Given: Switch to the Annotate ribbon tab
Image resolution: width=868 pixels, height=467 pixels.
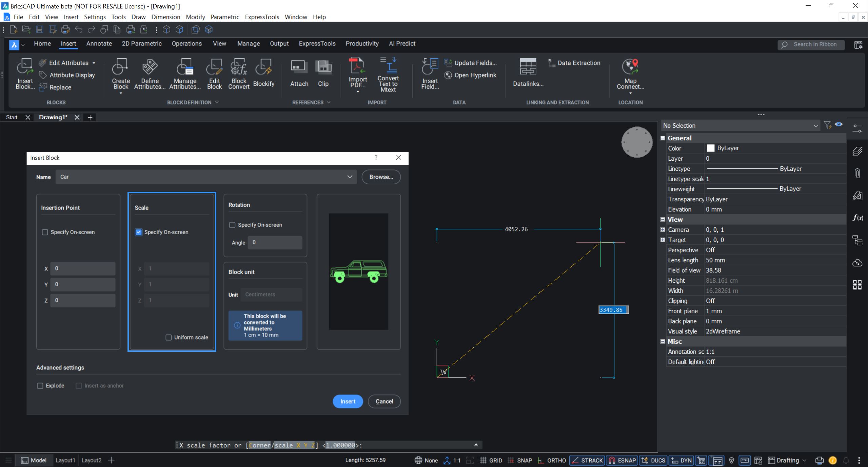Looking at the screenshot, I should coord(99,44).
